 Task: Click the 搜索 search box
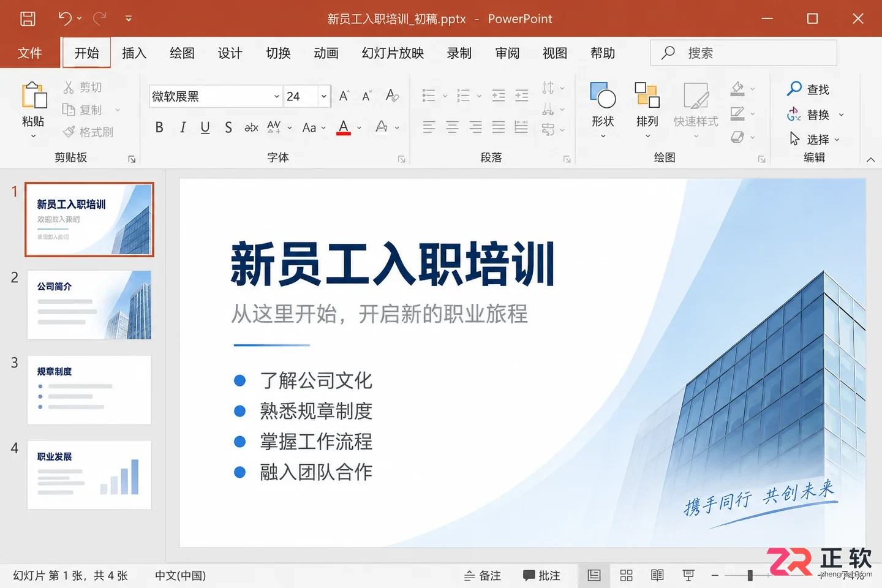point(744,53)
